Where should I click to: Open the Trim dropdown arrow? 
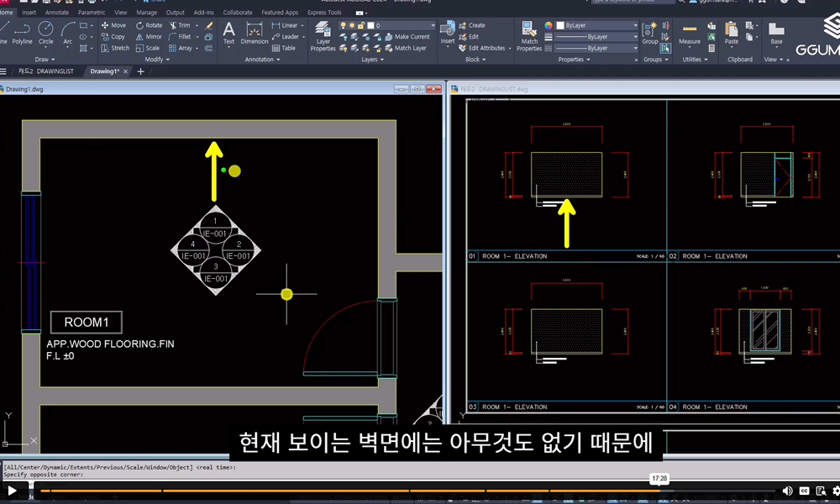(197, 25)
